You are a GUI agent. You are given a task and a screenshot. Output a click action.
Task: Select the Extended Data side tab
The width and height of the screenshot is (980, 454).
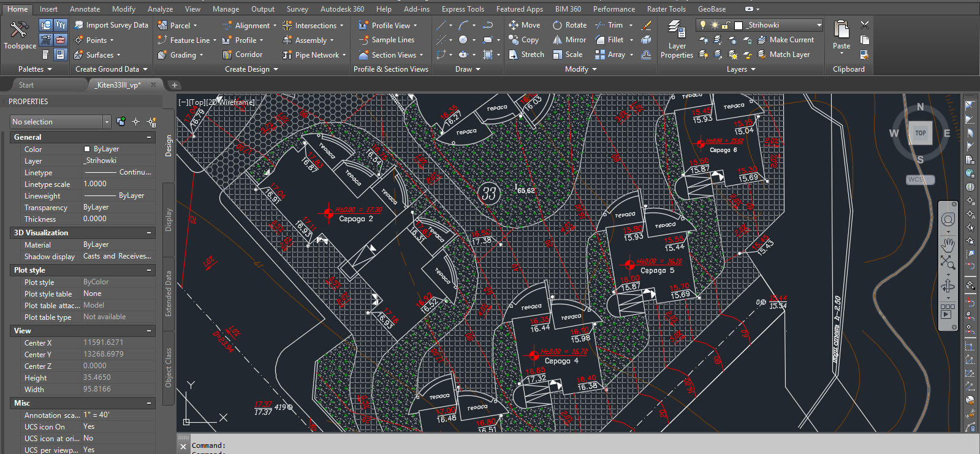pyautogui.click(x=169, y=293)
